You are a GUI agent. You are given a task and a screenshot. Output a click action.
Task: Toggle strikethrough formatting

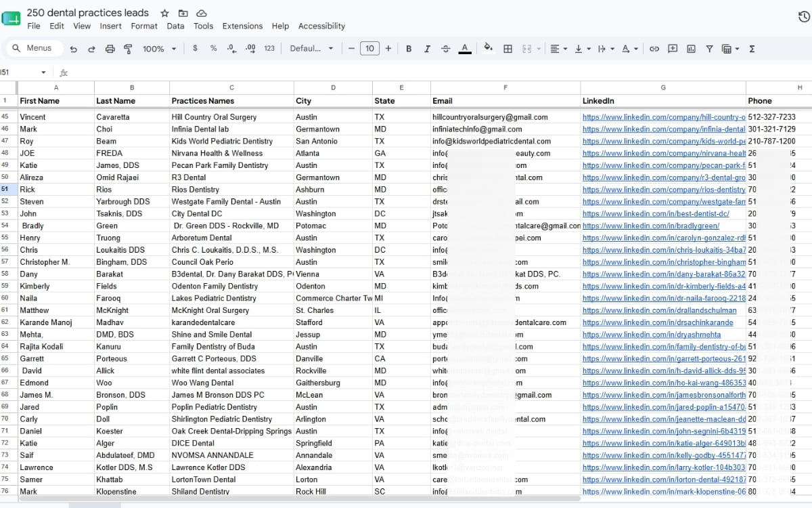pyautogui.click(x=445, y=49)
